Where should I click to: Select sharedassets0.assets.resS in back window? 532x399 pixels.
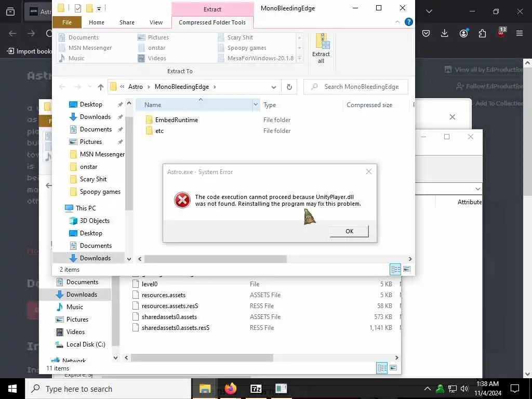(176, 328)
